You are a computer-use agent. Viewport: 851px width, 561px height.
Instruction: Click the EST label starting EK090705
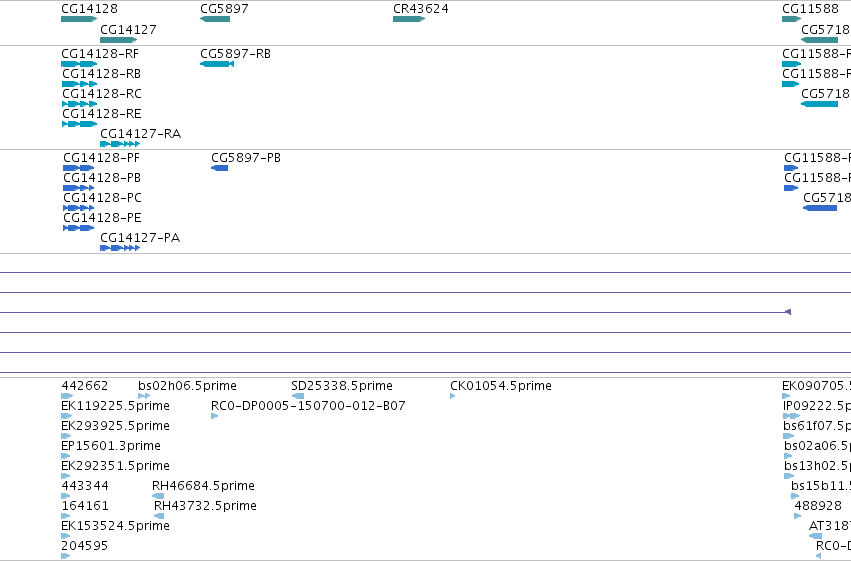[816, 386]
